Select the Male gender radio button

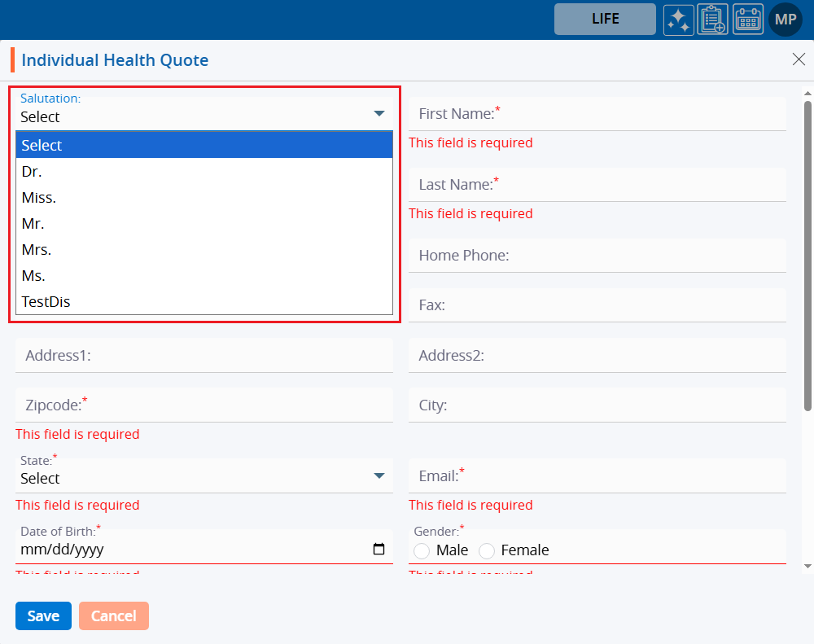(422, 551)
